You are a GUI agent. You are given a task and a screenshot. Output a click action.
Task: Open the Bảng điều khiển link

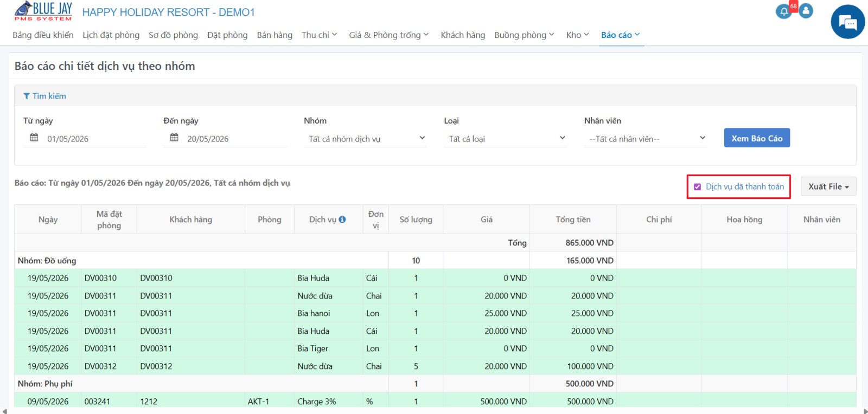tap(43, 35)
